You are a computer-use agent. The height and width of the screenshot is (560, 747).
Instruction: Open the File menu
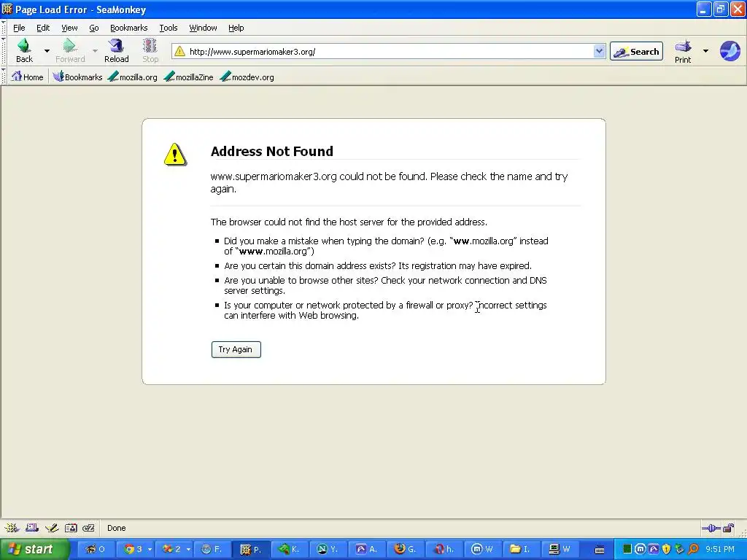pos(19,28)
